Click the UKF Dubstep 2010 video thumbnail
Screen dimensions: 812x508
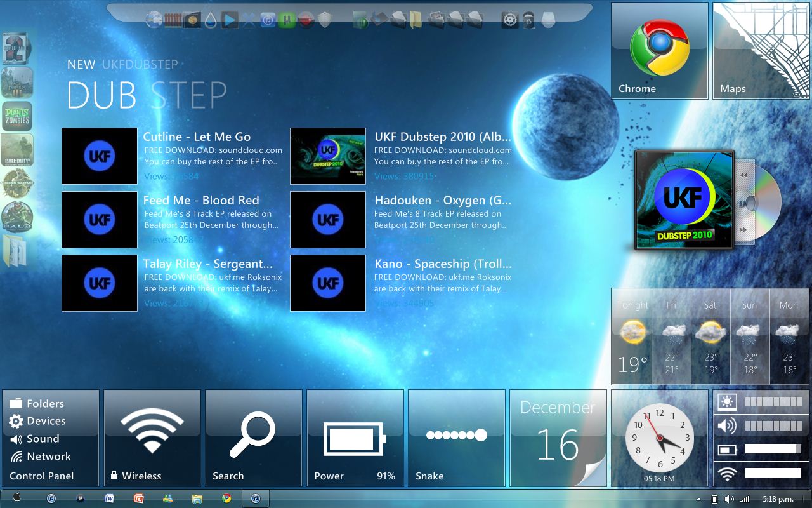[x=328, y=156]
